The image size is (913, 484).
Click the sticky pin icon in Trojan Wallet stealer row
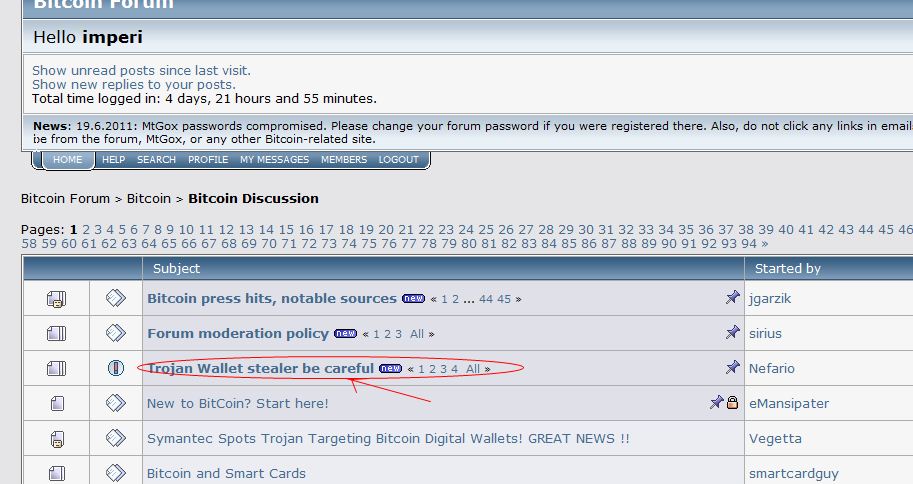pyautogui.click(x=732, y=368)
